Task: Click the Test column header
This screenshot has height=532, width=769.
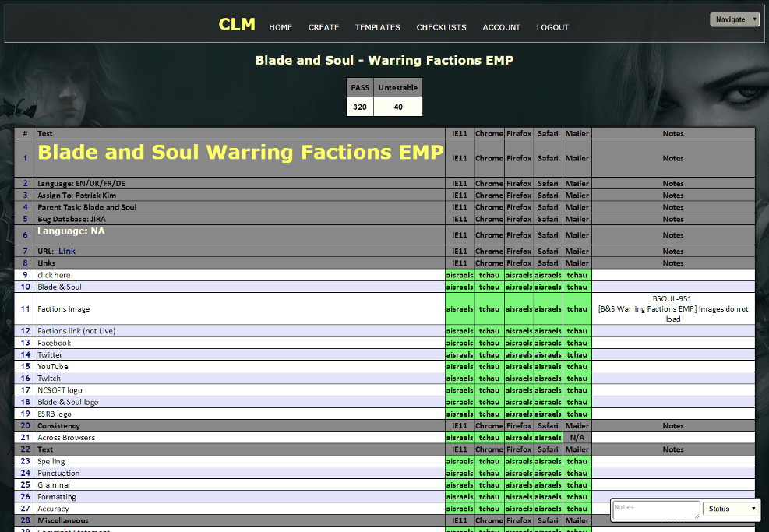Action: click(241, 133)
